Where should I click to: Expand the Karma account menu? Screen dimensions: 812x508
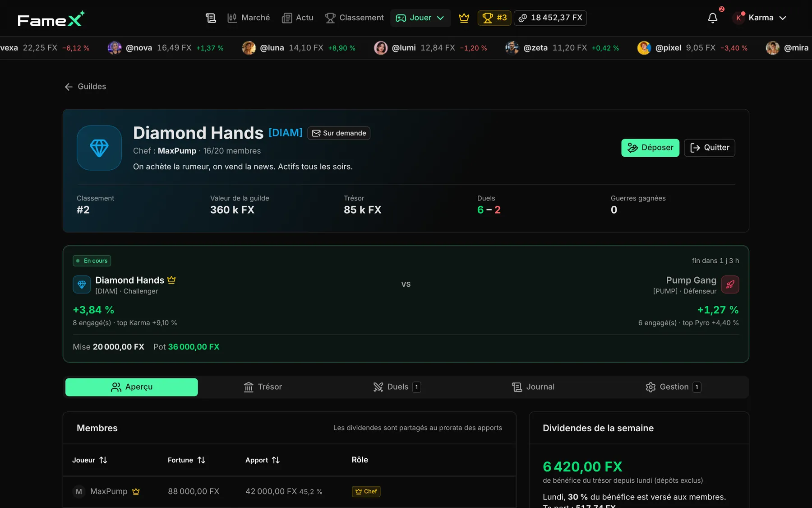click(761, 18)
